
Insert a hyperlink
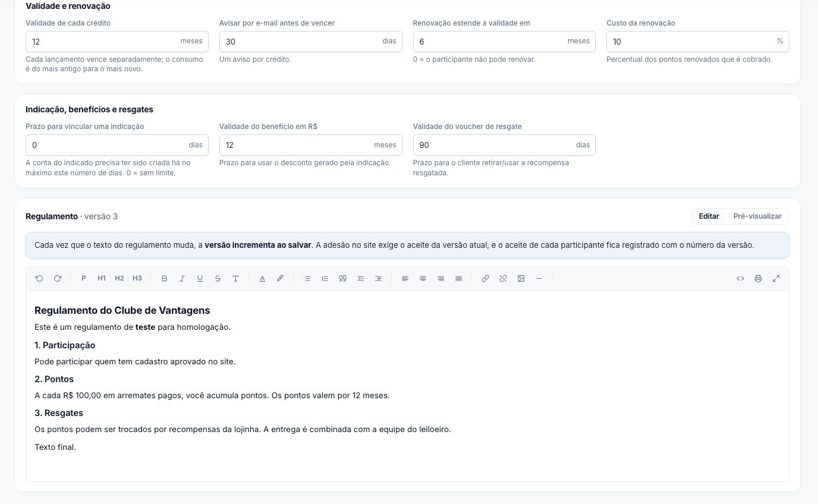click(485, 278)
